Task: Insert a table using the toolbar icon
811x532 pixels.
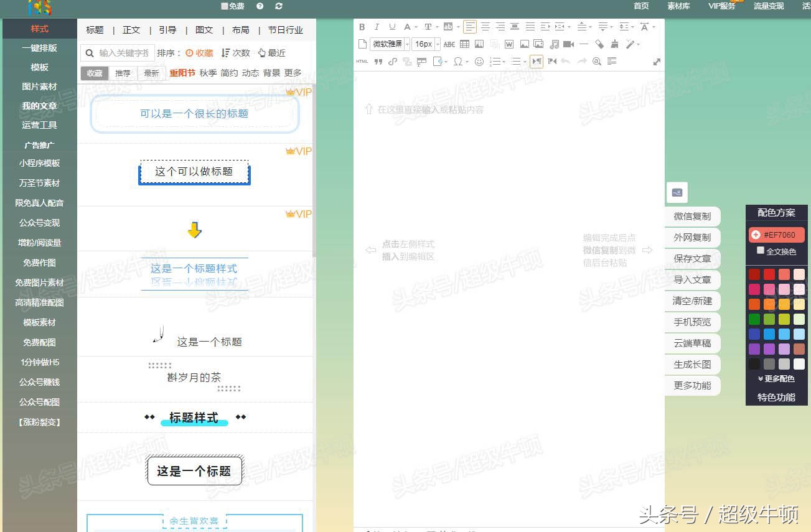Action: click(464, 44)
